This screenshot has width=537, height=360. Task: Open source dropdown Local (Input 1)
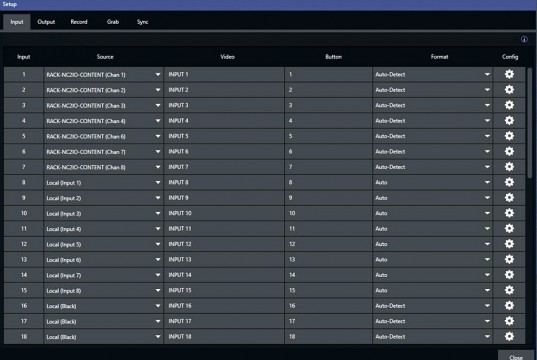coord(103,182)
